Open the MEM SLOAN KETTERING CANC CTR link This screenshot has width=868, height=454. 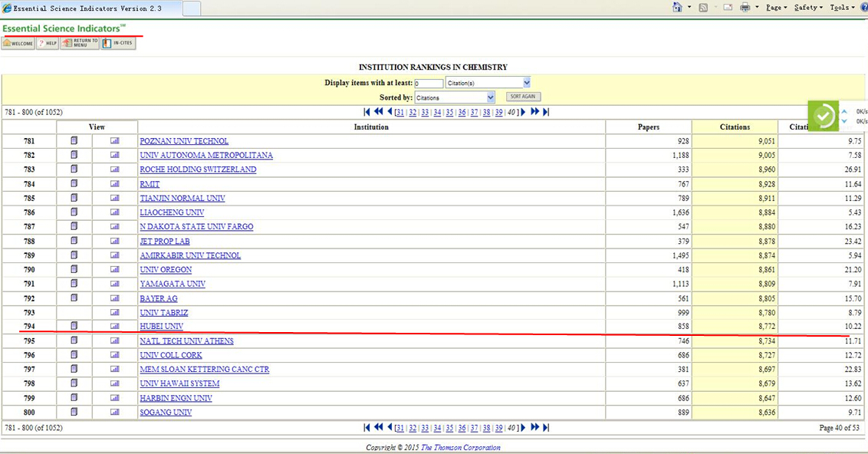[x=204, y=370]
